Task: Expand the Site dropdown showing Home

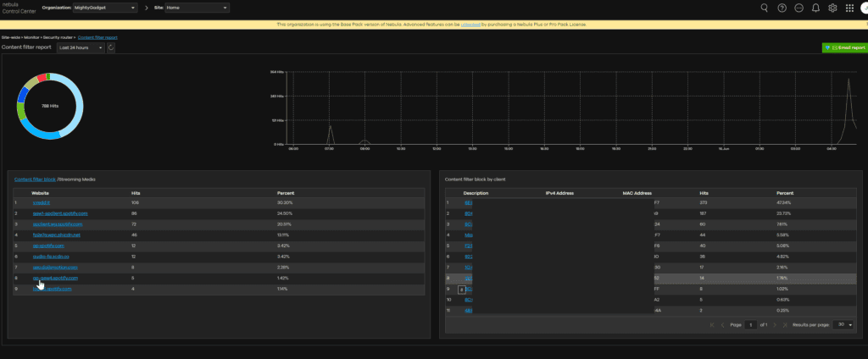Action: (198, 8)
